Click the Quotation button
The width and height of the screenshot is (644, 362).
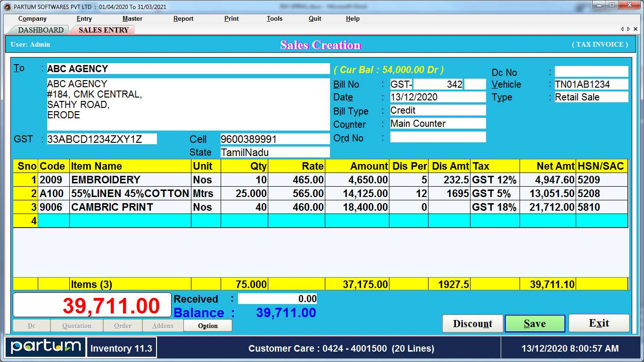pos(76,325)
